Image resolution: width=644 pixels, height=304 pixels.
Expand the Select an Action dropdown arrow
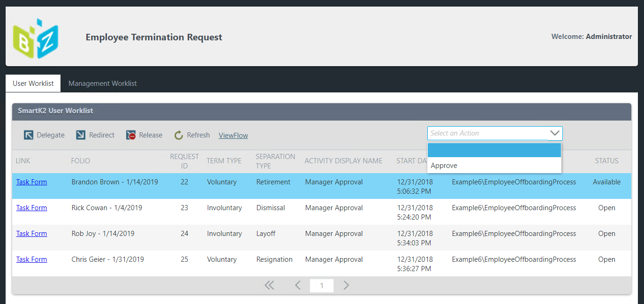coord(555,133)
